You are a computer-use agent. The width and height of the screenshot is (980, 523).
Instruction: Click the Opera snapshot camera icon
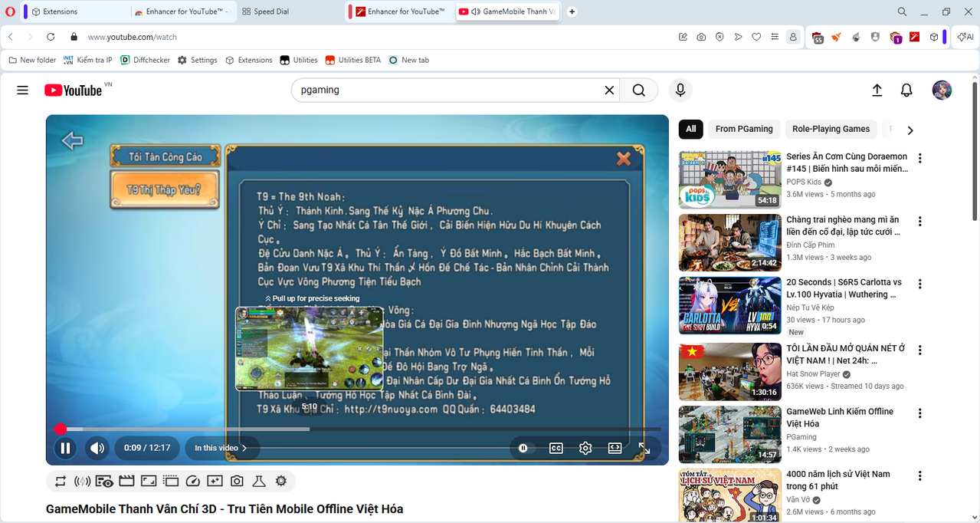click(x=701, y=37)
